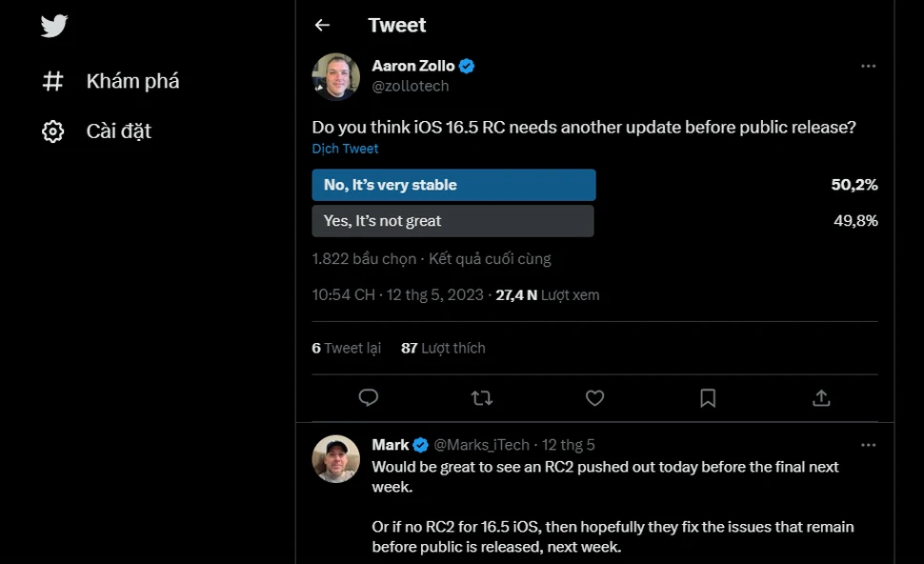Like Aaron Zollo's tweet via the heart icon
The width and height of the screenshot is (924, 564).
coord(594,398)
